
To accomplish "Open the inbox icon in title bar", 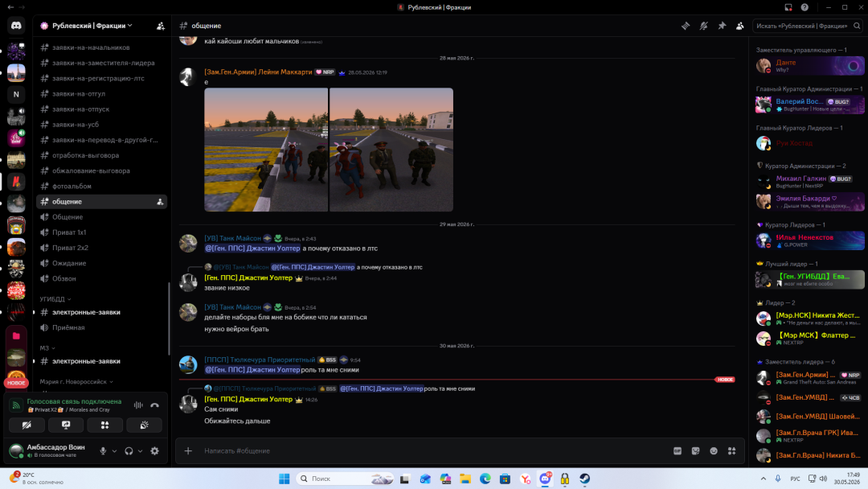I will click(788, 7).
